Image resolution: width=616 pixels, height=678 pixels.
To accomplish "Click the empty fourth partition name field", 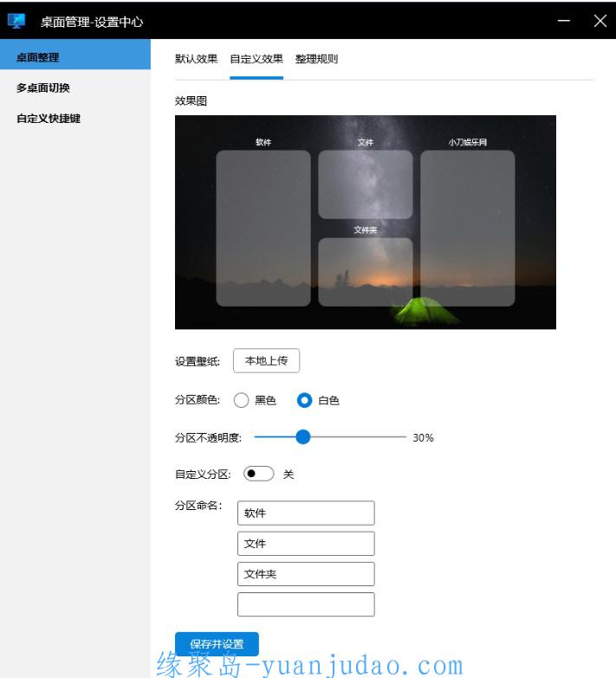I will click(x=306, y=604).
